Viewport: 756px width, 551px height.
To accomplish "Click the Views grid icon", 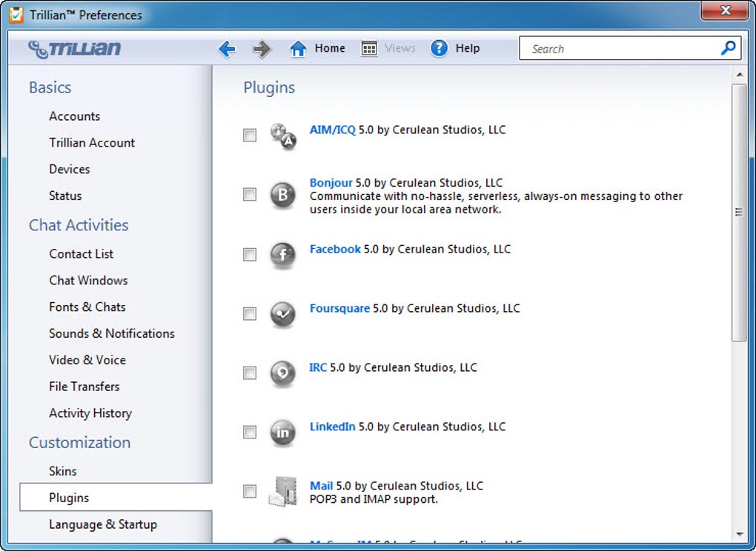I will (369, 49).
